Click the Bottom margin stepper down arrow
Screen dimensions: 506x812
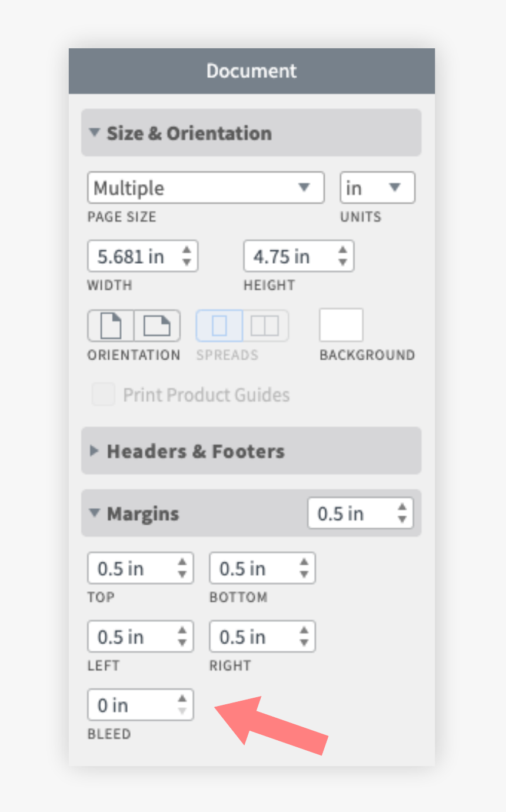click(304, 574)
